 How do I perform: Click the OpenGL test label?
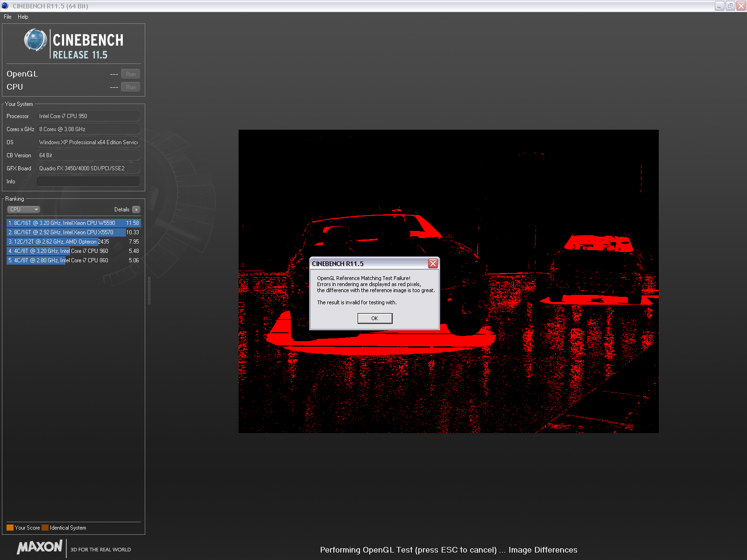click(x=22, y=74)
